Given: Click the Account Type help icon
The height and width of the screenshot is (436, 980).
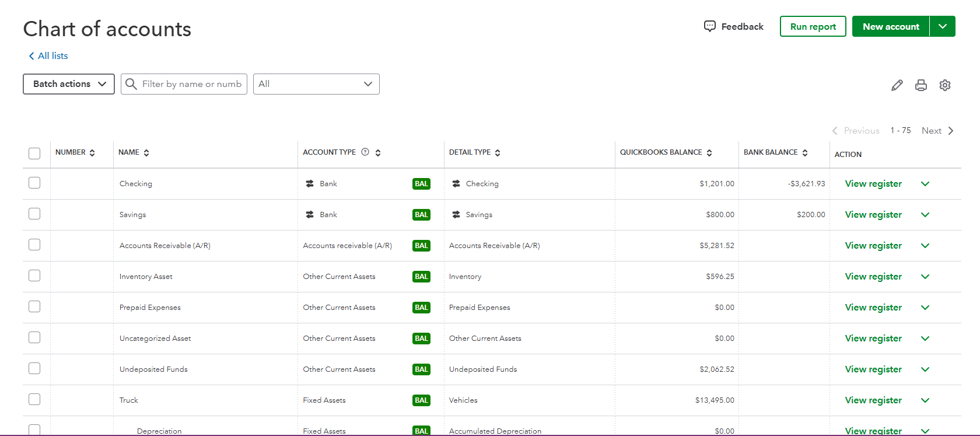Looking at the screenshot, I should (x=365, y=152).
